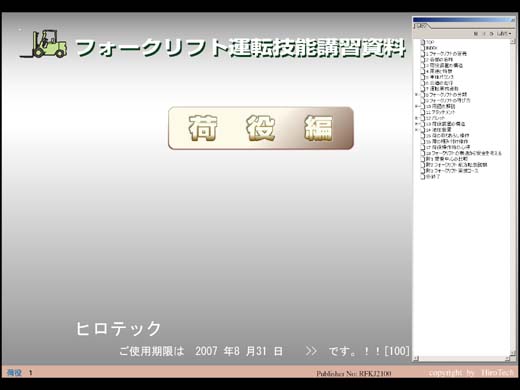Expand bookmark 10 用語の解説
The height and width of the screenshot is (390, 520).
coord(416,106)
